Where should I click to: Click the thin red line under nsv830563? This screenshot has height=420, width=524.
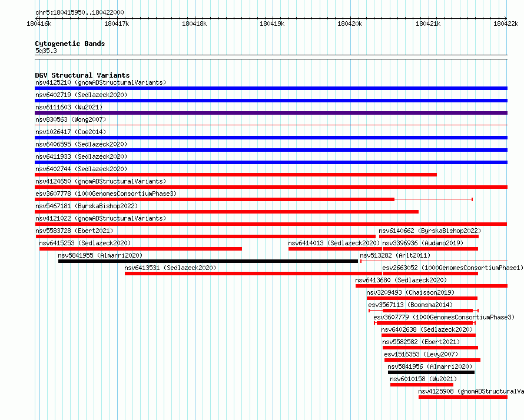[271, 125]
